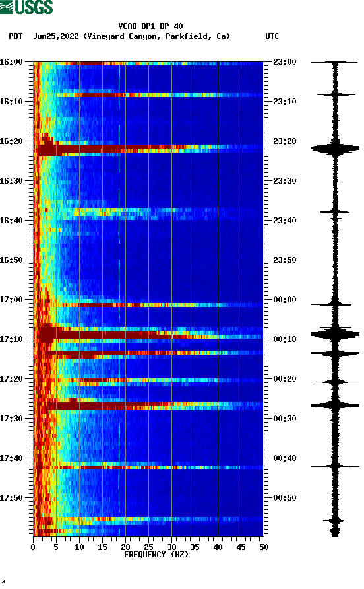Click the '00:30' UTC time label
Viewport: 364px width, 589px height.
click(285, 419)
